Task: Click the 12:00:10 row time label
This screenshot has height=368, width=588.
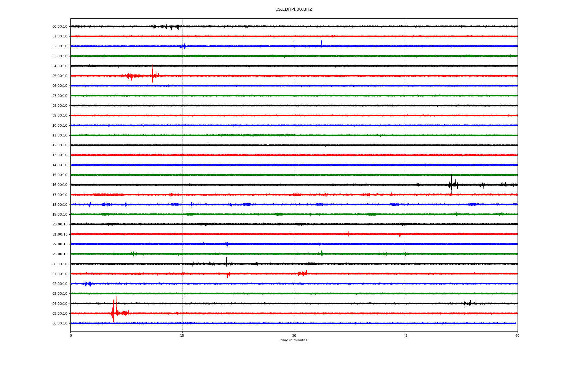Action: pyautogui.click(x=60, y=145)
